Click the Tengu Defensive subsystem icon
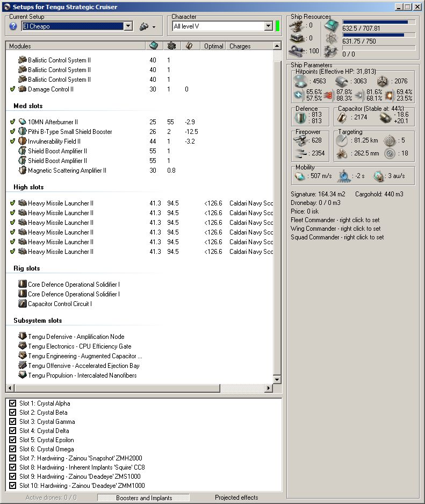The height and width of the screenshot is (504, 425). coord(22,337)
